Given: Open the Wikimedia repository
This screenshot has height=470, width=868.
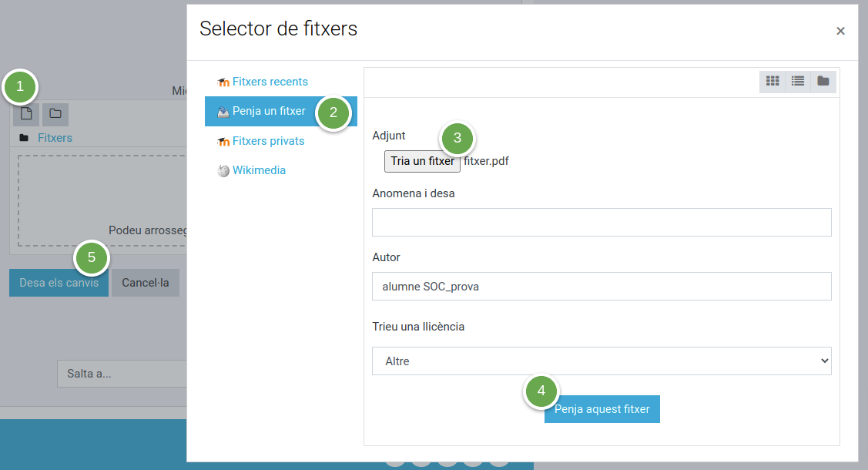Looking at the screenshot, I should coord(259,170).
